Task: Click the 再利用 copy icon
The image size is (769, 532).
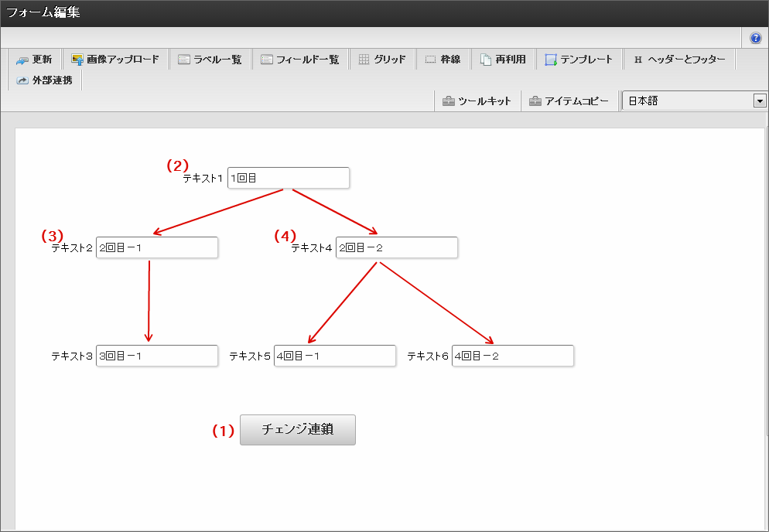Action: coord(486,60)
